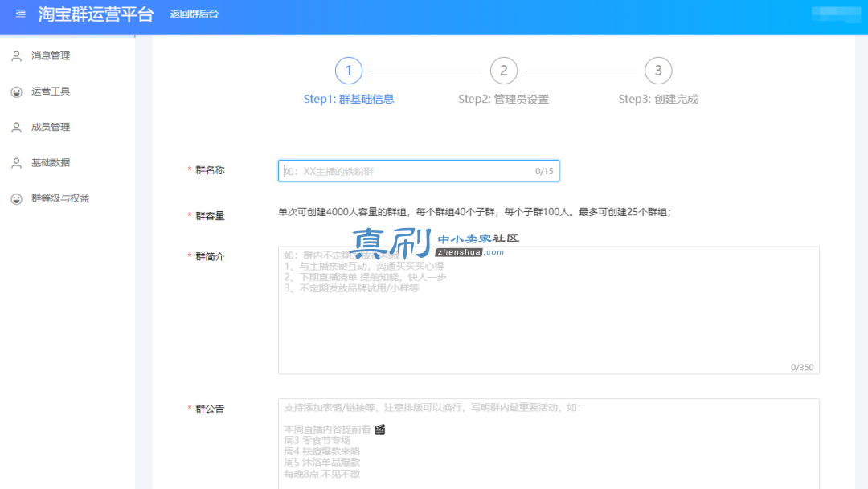Click the 群名称 field label

210,170
